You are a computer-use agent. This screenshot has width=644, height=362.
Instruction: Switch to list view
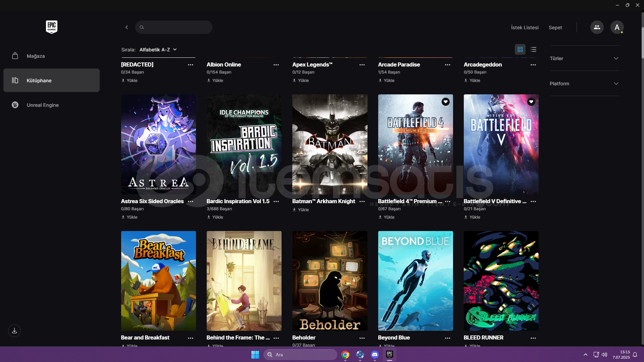click(x=533, y=49)
